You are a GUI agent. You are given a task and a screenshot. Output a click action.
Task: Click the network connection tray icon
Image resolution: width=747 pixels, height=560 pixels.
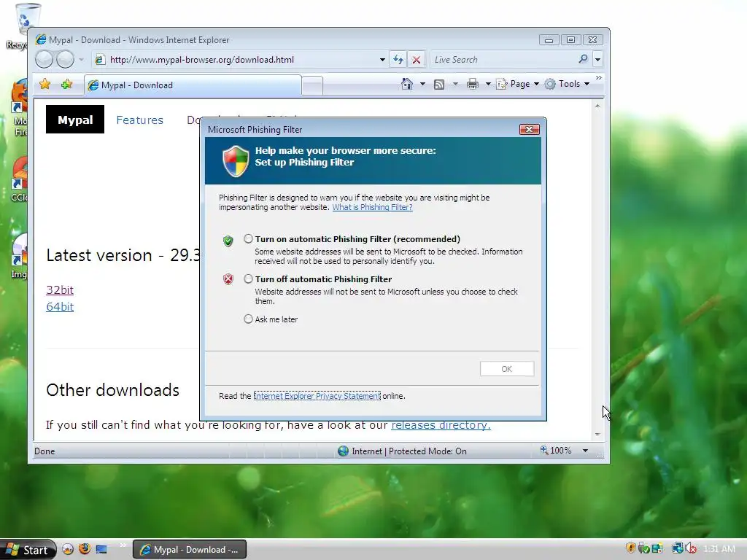[x=677, y=548]
